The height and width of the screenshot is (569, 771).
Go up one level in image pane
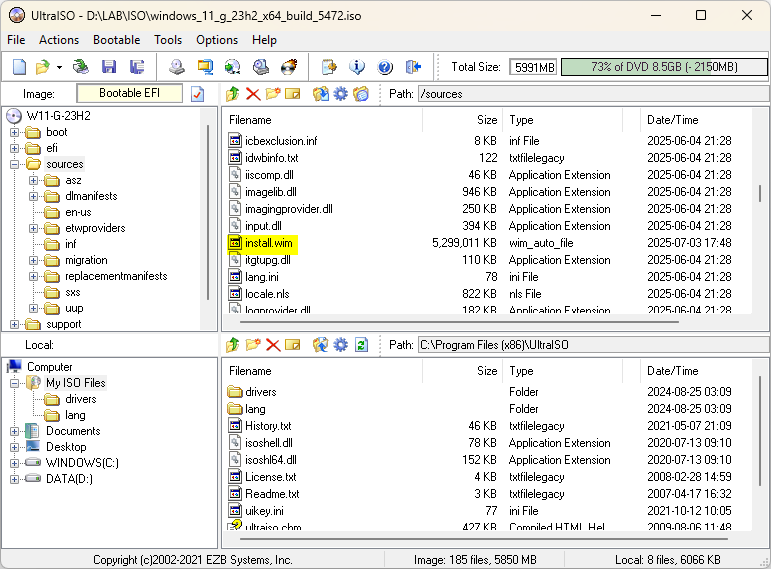click(x=233, y=93)
